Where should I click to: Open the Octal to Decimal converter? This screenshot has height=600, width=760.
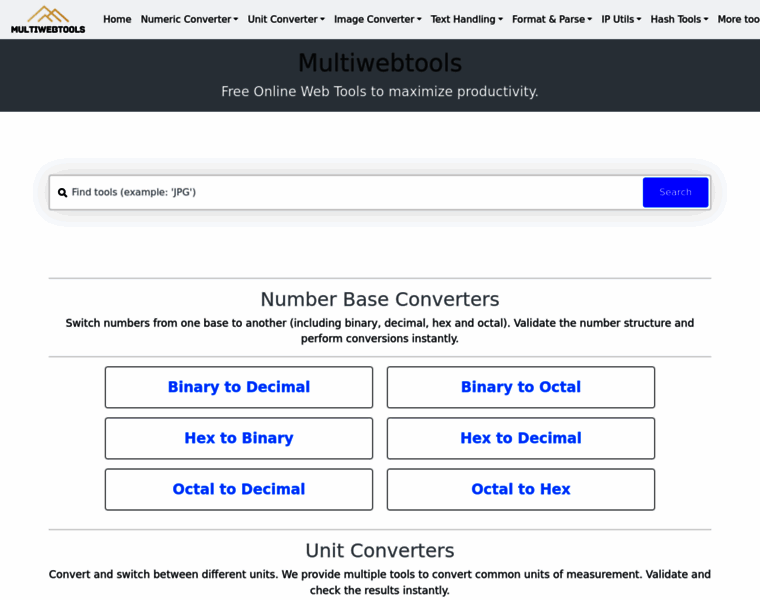[x=239, y=489]
